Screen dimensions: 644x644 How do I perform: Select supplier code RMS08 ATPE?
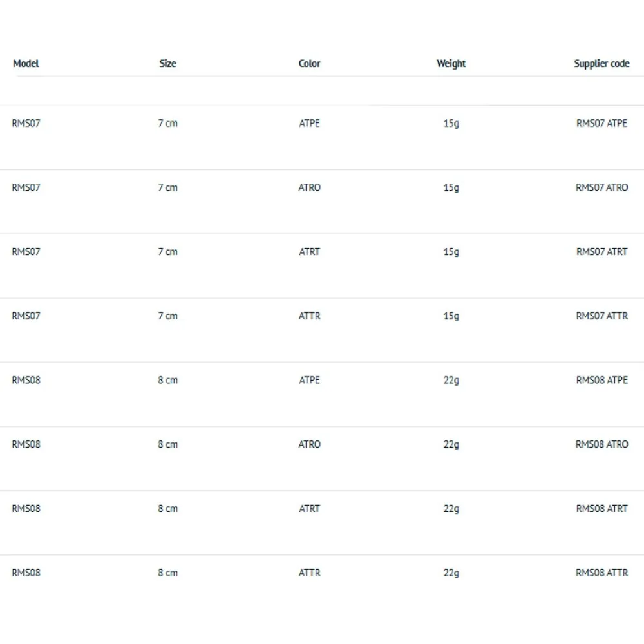(601, 380)
